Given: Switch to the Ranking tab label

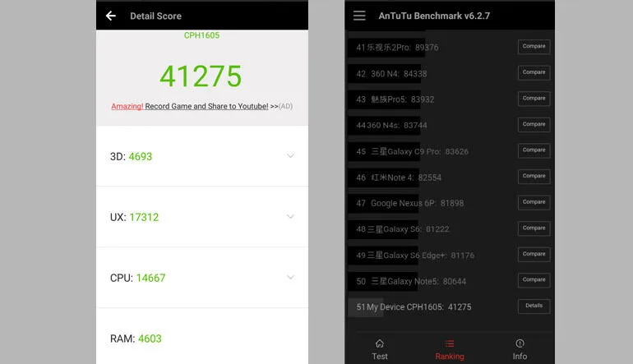Looking at the screenshot, I should tap(450, 357).
